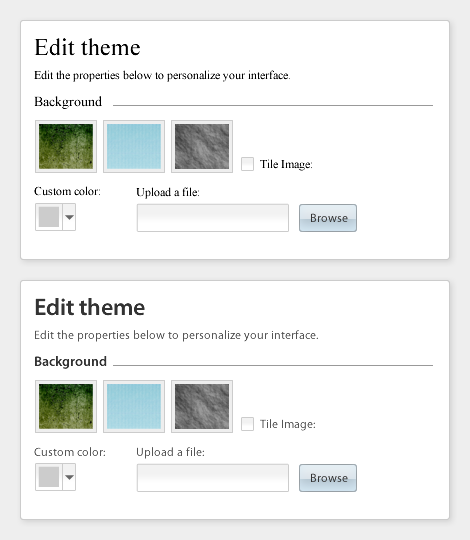
Task: Click Browse button in top panel
Action: click(x=328, y=218)
